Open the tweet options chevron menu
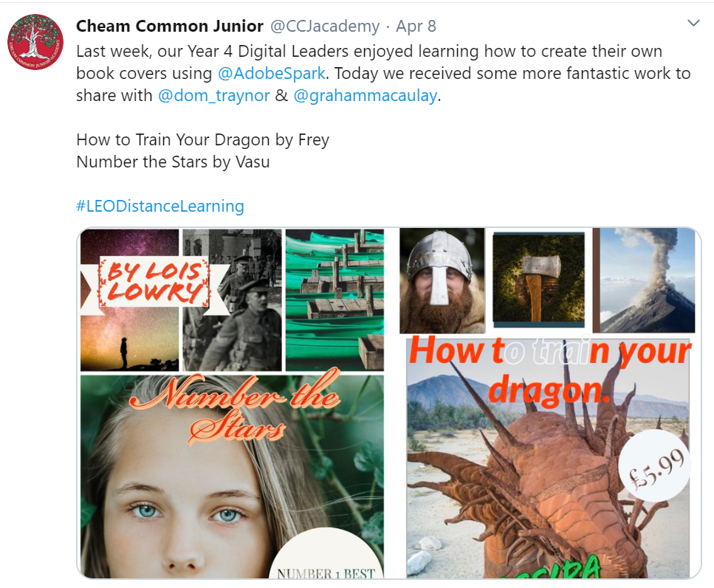The image size is (714, 588). (693, 23)
